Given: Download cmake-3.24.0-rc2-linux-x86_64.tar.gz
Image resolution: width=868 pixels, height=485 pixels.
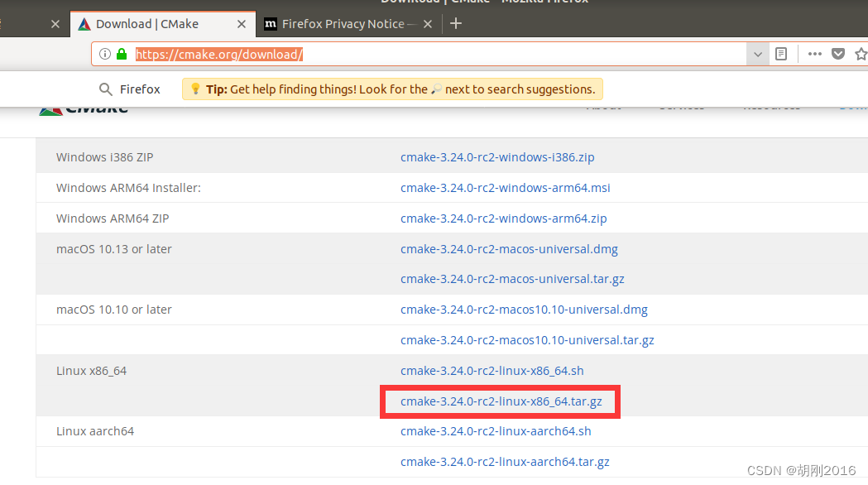Looking at the screenshot, I should coord(501,401).
